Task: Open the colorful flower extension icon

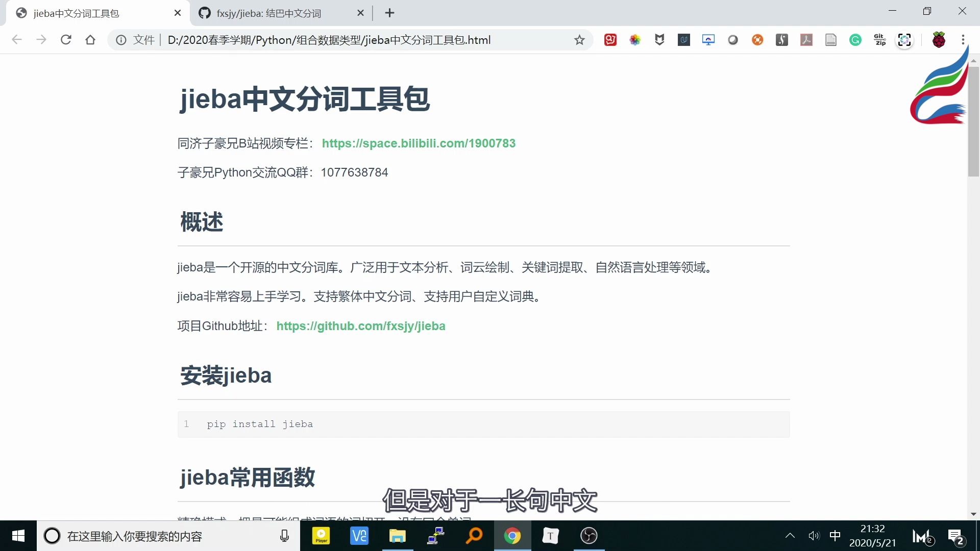Action: pyautogui.click(x=635, y=40)
